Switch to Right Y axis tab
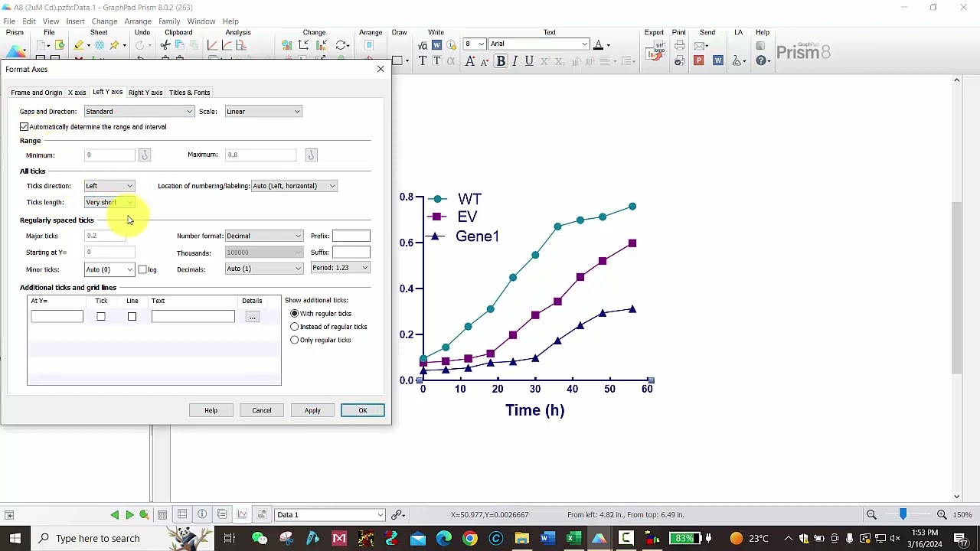The height and width of the screenshot is (551, 980). (x=145, y=93)
